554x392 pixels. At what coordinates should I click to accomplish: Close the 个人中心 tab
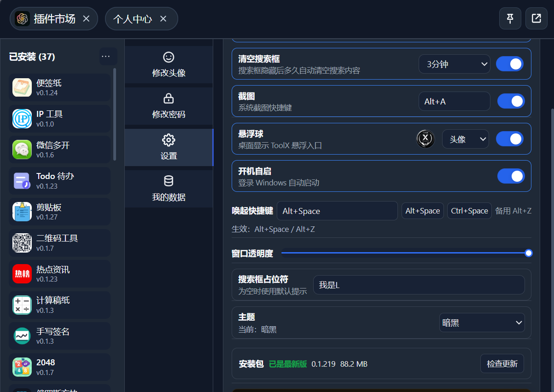[163, 19]
